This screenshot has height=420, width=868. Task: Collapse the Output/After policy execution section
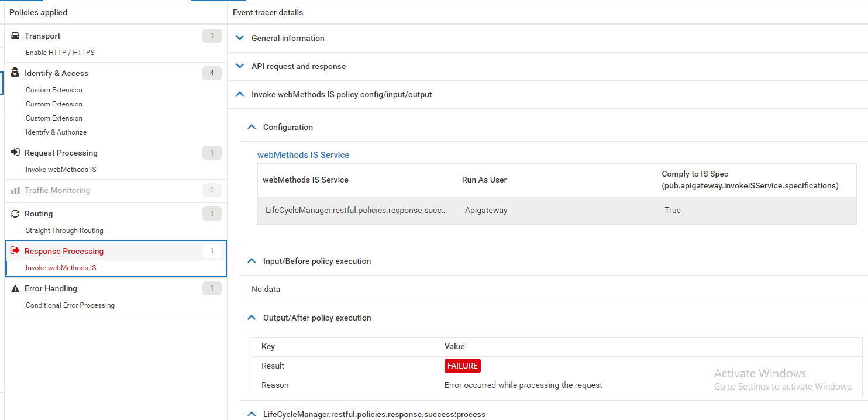tap(252, 318)
